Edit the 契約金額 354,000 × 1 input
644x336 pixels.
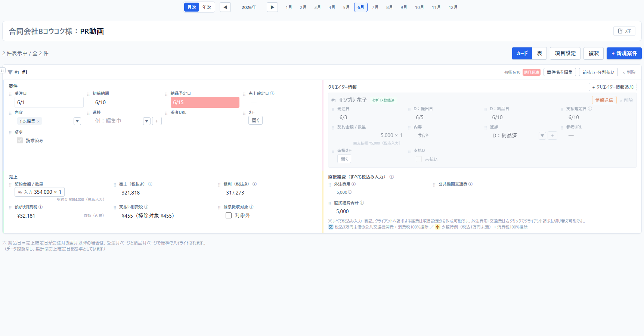click(x=40, y=192)
